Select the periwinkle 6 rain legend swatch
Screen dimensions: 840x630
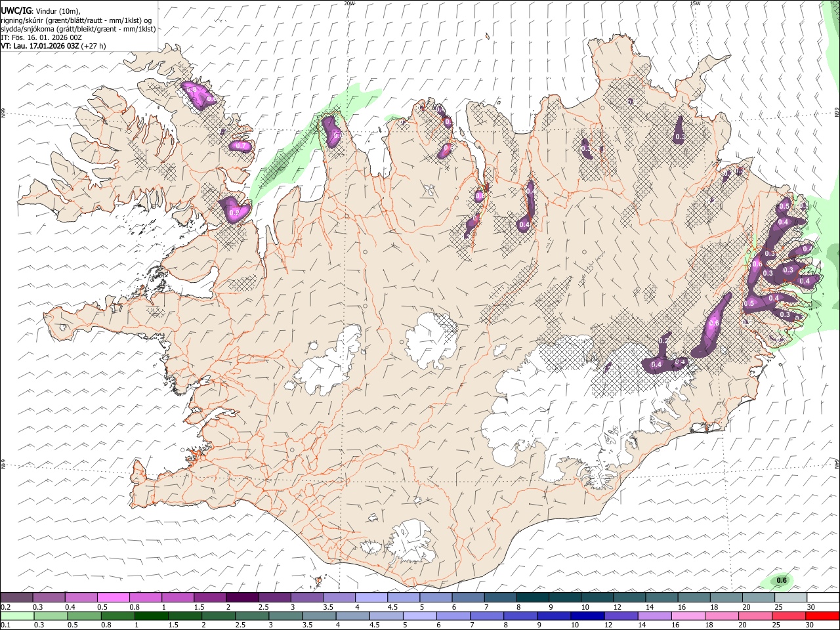pyautogui.click(x=453, y=616)
